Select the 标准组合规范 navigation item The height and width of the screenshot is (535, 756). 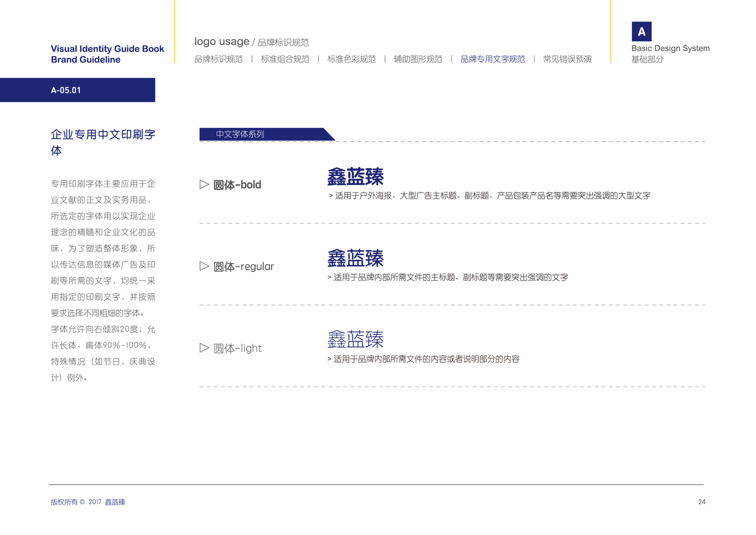[285, 59]
